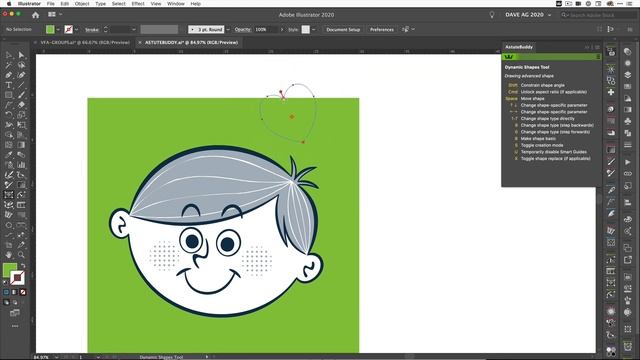This screenshot has width=640, height=360.
Task: Open the graphic Style dropdown arrow
Action: pyautogui.click(x=313, y=29)
